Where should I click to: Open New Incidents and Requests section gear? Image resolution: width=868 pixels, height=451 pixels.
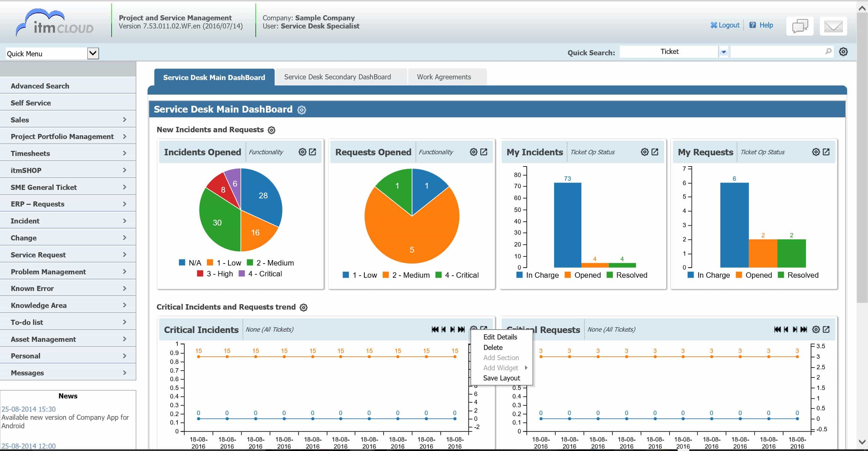pyautogui.click(x=271, y=130)
